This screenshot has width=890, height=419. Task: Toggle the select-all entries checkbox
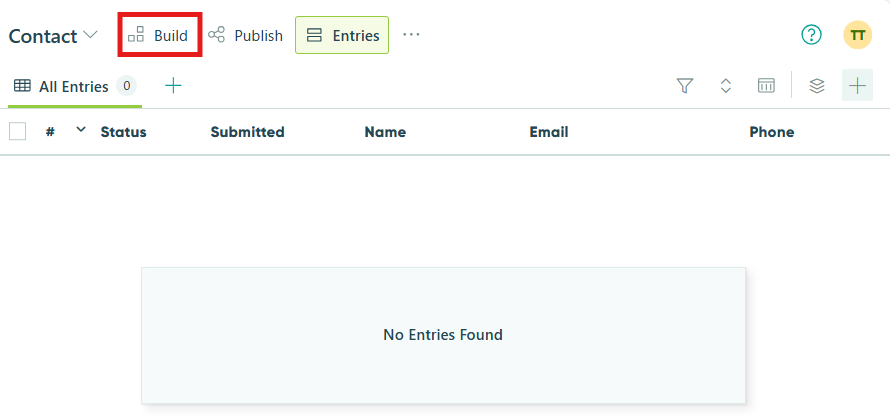click(18, 132)
